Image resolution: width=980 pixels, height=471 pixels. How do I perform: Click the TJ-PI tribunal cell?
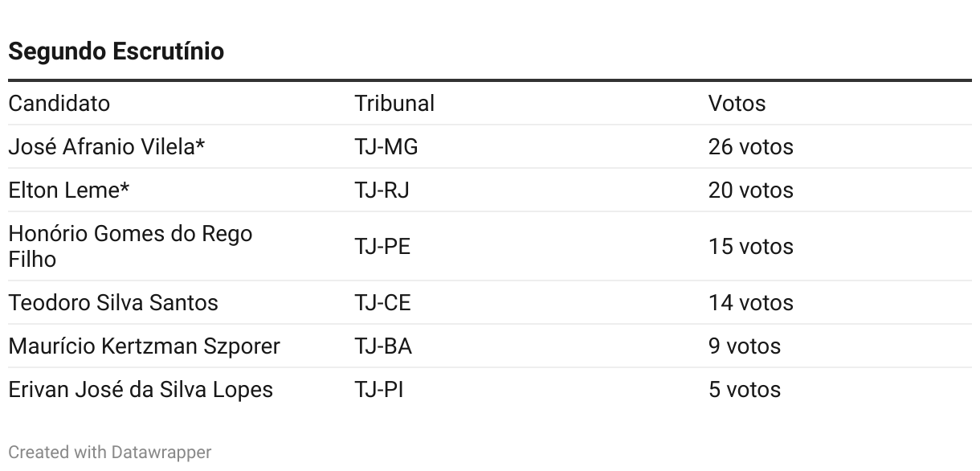(x=379, y=390)
